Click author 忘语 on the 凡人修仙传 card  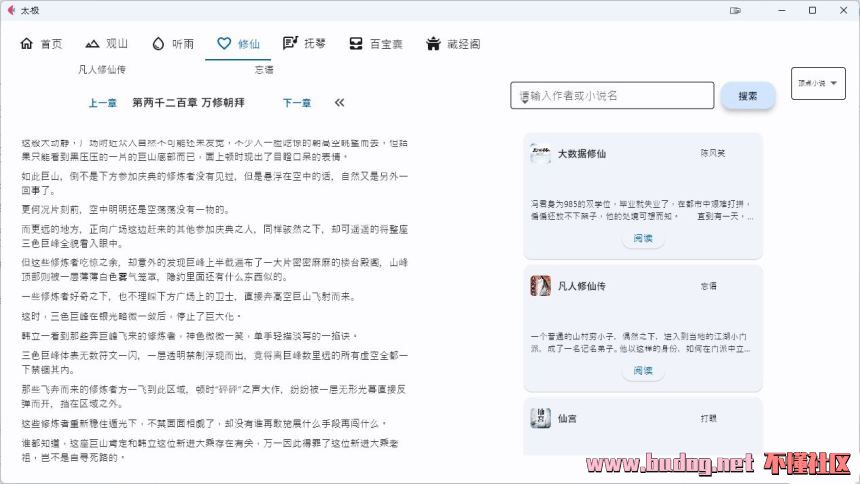coord(708,286)
